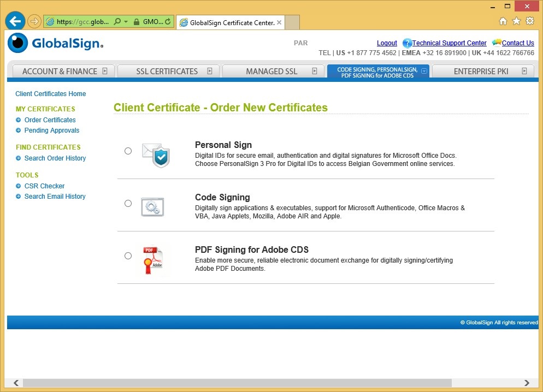Select the PDF Signing for Adobe CDS radio button
Screen dimensions: 543x392
pyautogui.click(x=128, y=256)
